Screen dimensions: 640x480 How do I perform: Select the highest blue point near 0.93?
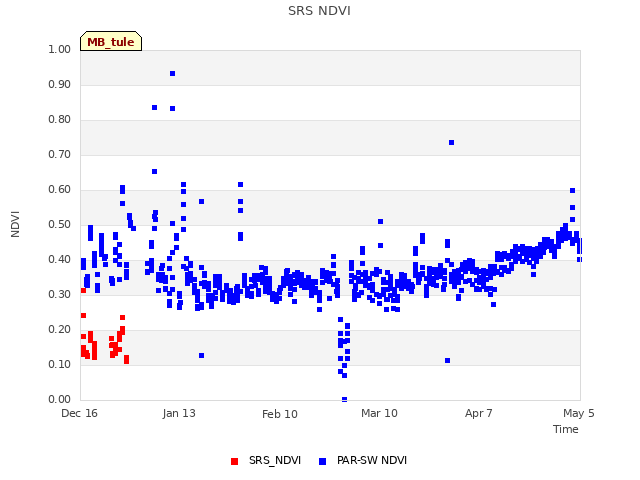pos(173,73)
